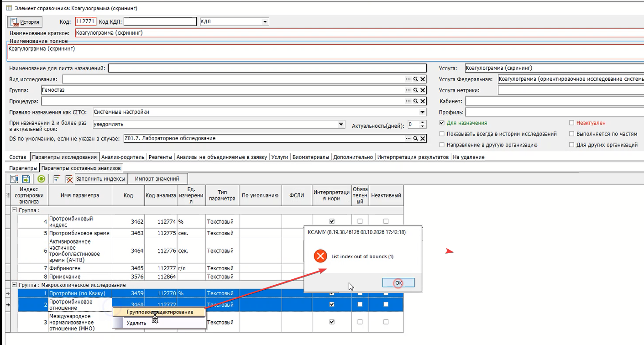Clear the Группа field Гемостаз with X
The image size is (644, 345).
click(423, 90)
